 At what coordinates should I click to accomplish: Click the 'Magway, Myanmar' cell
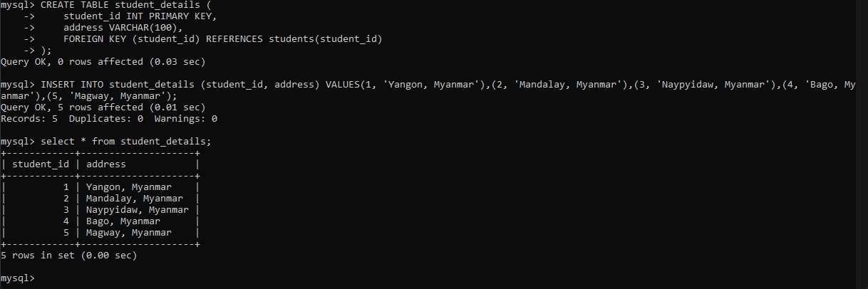coord(128,233)
